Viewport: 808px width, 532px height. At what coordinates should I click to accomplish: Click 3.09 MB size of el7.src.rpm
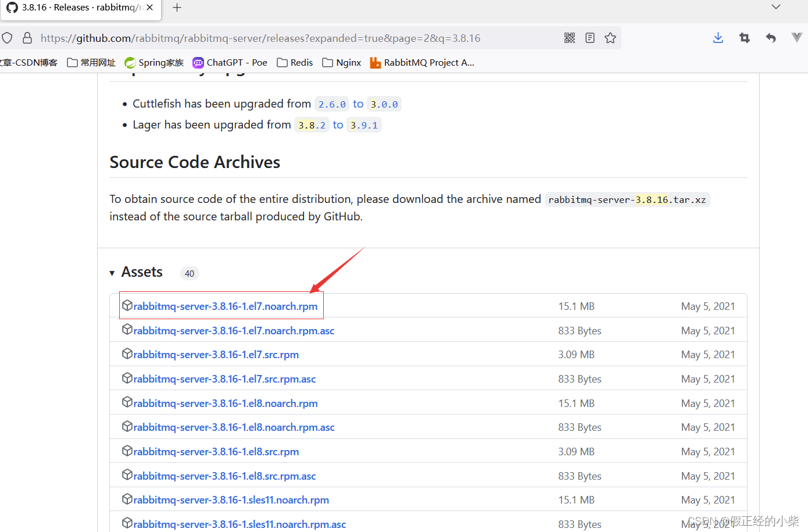(x=576, y=355)
